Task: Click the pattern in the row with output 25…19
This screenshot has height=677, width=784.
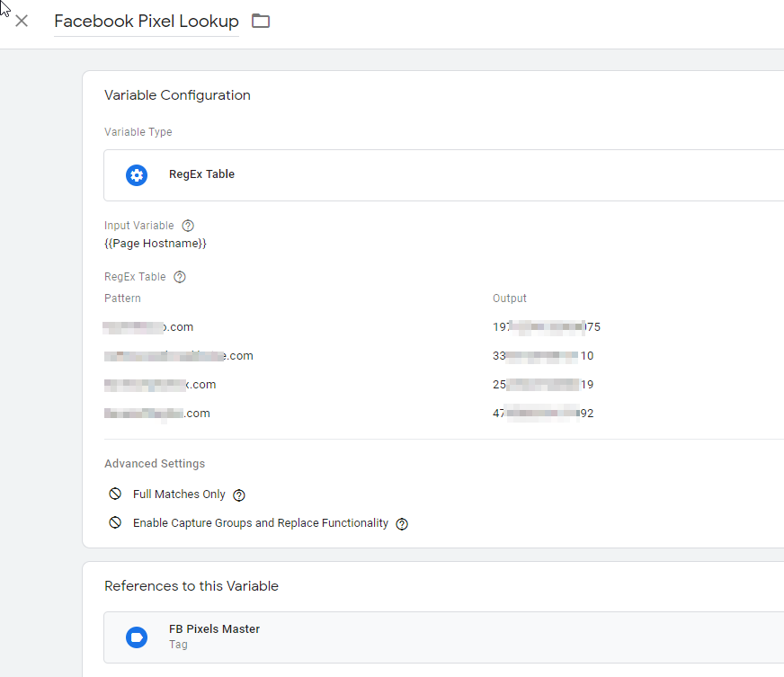Action: 160,385
